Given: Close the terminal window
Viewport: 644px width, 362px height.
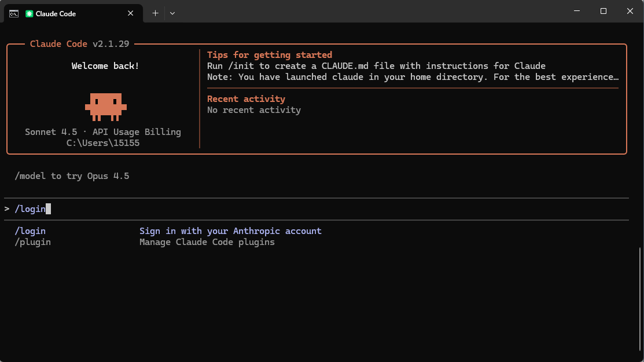Looking at the screenshot, I should coord(630,12).
